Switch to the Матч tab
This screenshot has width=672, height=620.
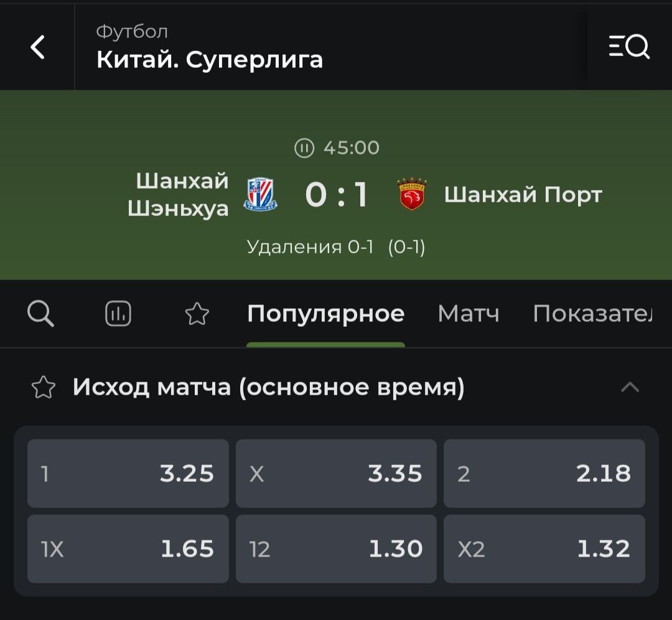tap(468, 314)
